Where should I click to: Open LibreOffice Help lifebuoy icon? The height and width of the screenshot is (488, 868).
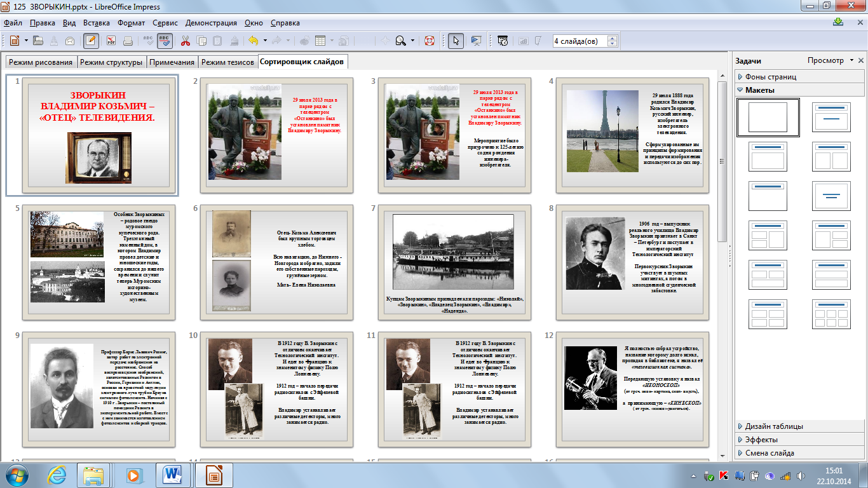click(430, 40)
